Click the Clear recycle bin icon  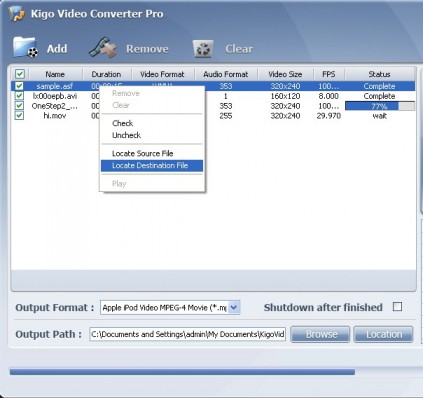tap(203, 49)
